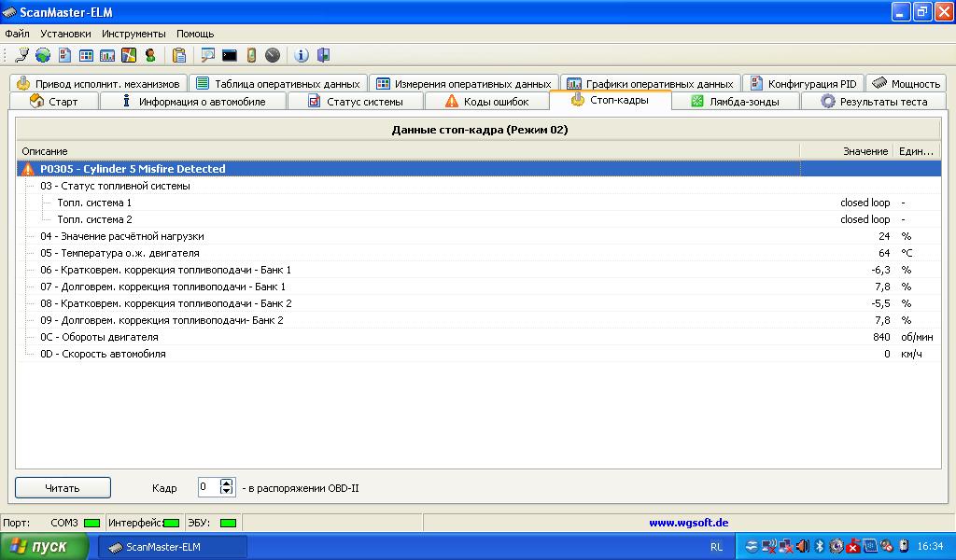Screen dimensions: 956x560
Task: Click the connect cable icon in toolbar
Action: click(21, 56)
